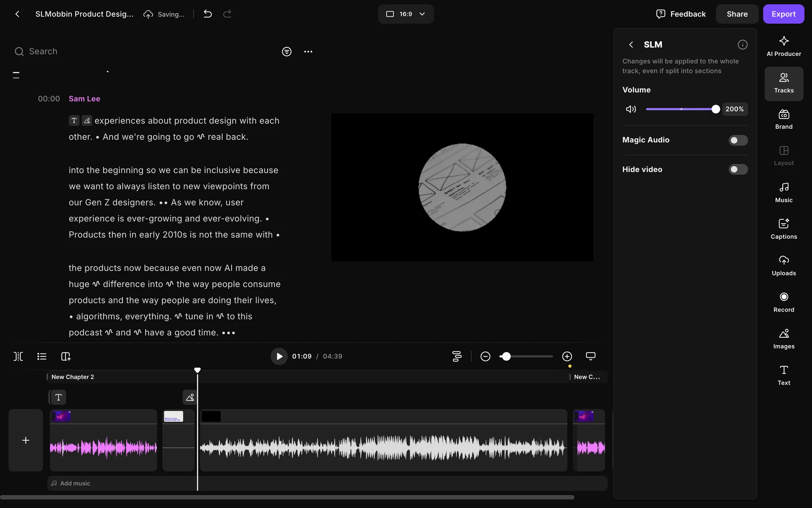Open the Uploads panel
Viewport: 812px width, 508px height.
click(x=783, y=266)
